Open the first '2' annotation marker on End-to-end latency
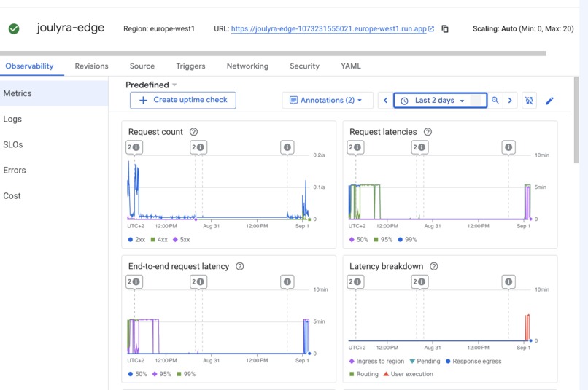 [134, 281]
